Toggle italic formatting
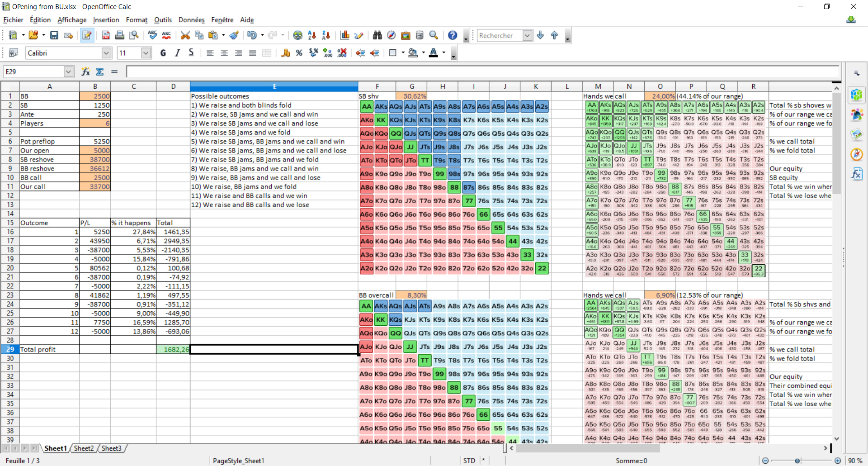Screen dimensions: 868x466 [x=177, y=53]
